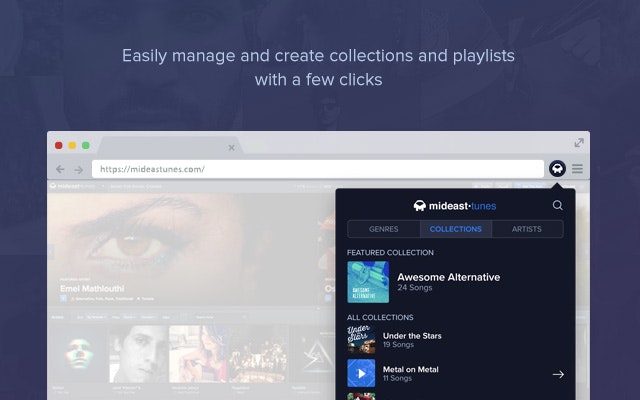Open search in the Mideast Tunes popup

[x=558, y=205]
